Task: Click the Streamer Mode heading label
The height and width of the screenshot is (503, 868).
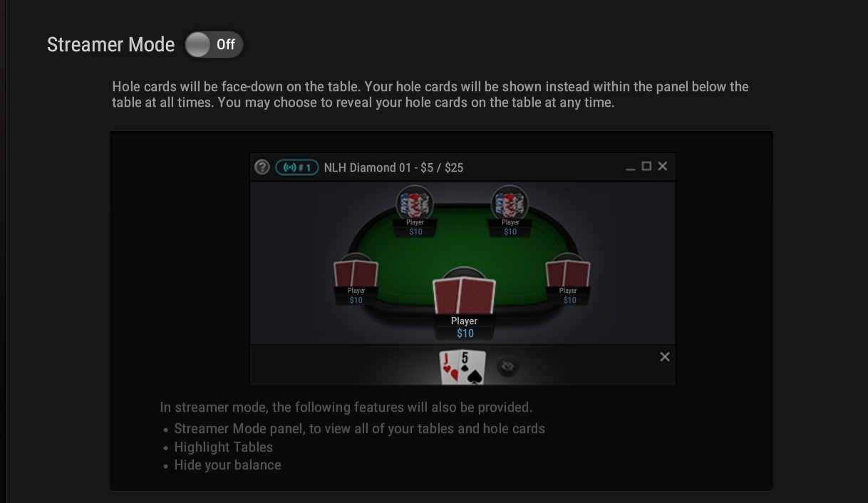Action: (x=110, y=45)
